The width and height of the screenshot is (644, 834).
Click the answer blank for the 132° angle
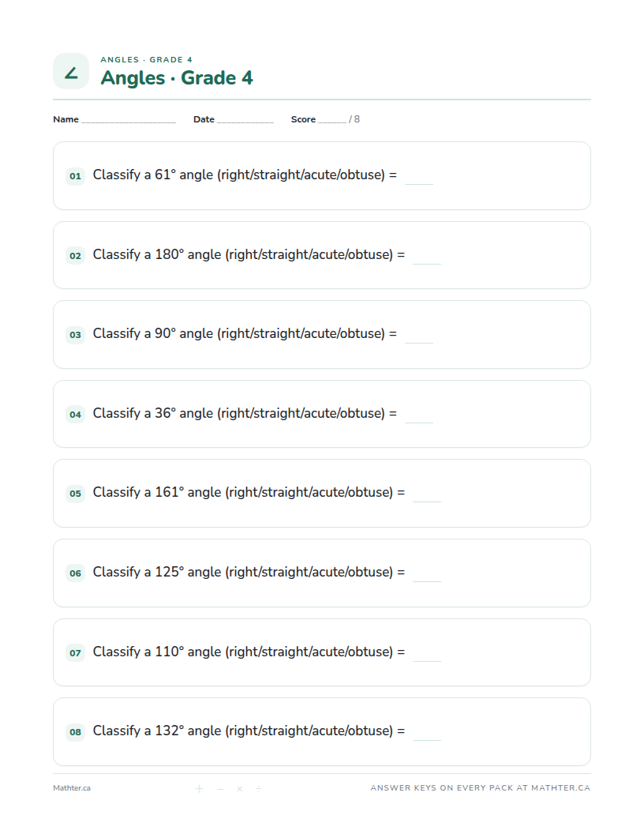coord(427,740)
